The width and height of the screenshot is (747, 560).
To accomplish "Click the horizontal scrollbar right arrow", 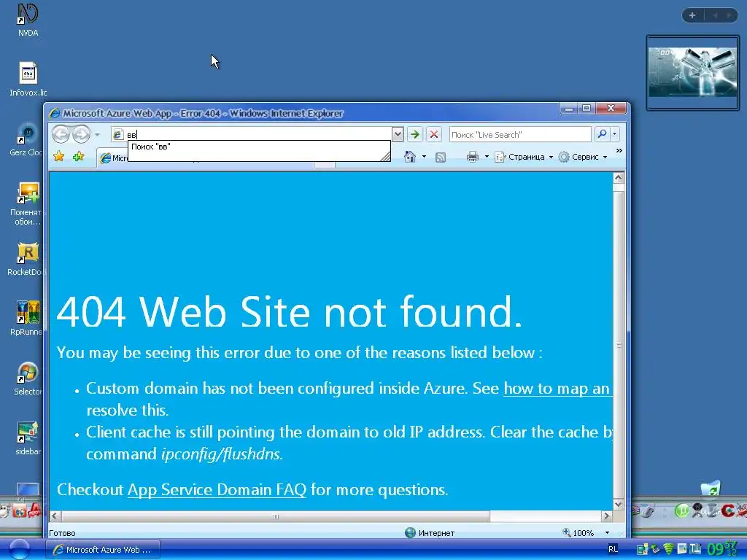I will click(x=606, y=516).
